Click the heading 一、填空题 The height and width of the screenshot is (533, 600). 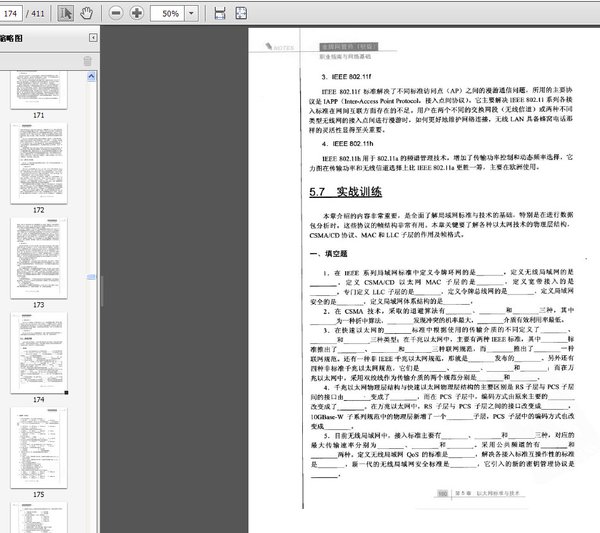pyautogui.click(x=329, y=254)
